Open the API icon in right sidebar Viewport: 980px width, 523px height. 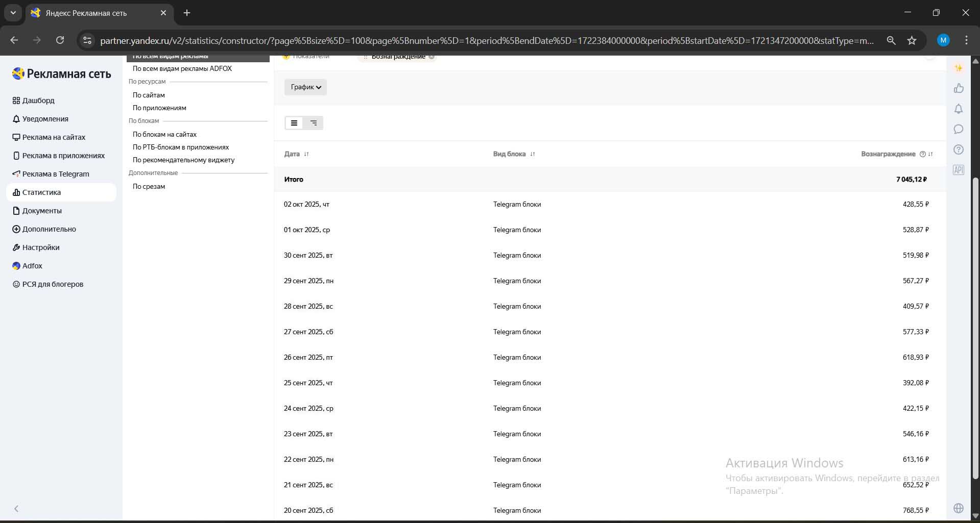click(x=958, y=170)
